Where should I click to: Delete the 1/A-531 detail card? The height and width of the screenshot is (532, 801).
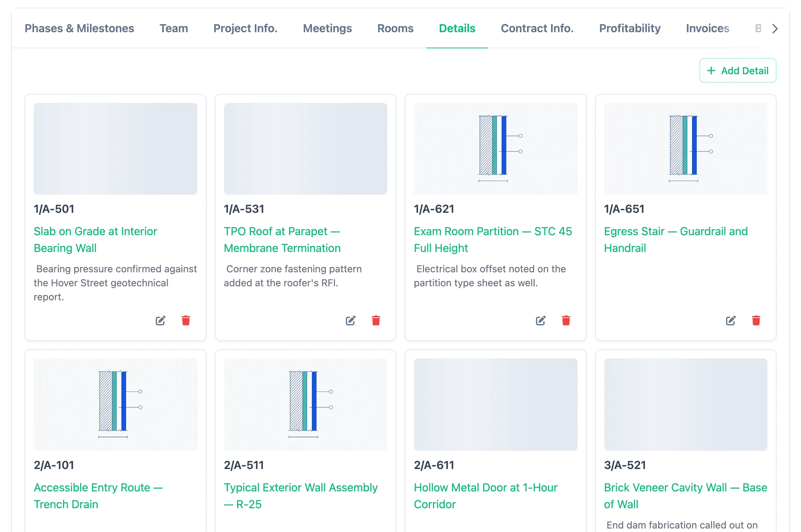tap(376, 321)
